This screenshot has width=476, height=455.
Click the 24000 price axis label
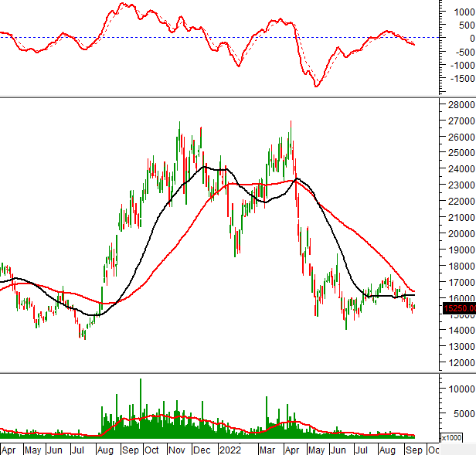(460, 169)
